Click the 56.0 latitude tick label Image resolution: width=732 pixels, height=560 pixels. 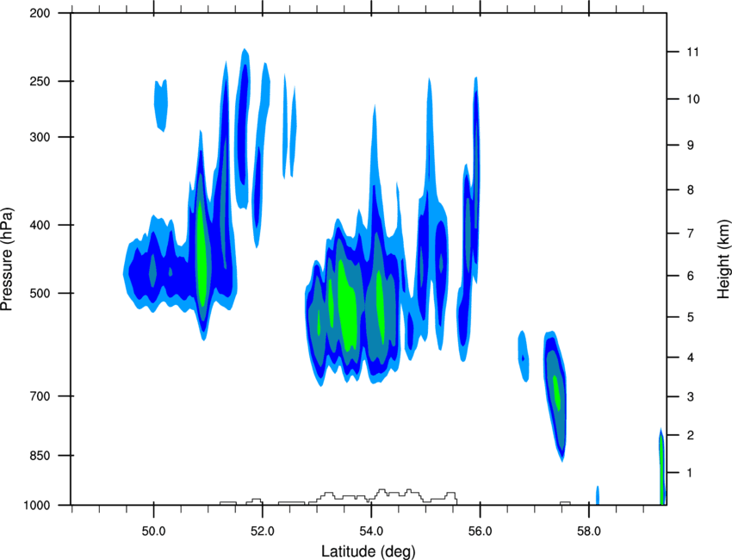[x=480, y=532]
